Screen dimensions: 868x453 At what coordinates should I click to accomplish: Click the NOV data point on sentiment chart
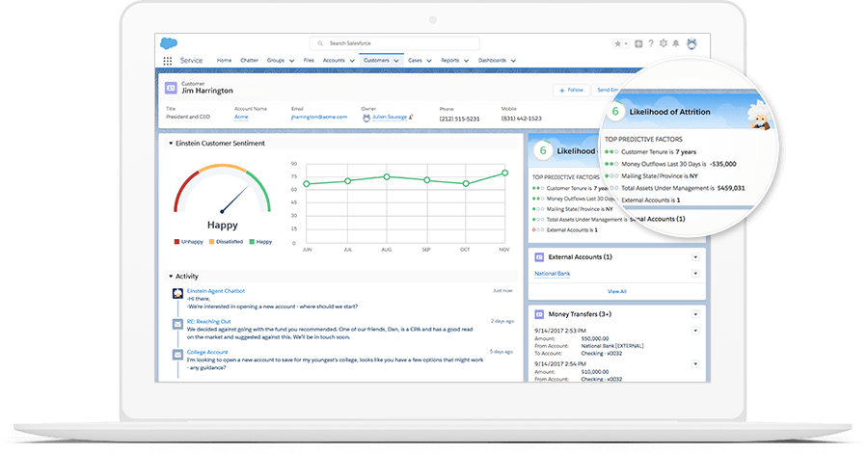(x=504, y=173)
